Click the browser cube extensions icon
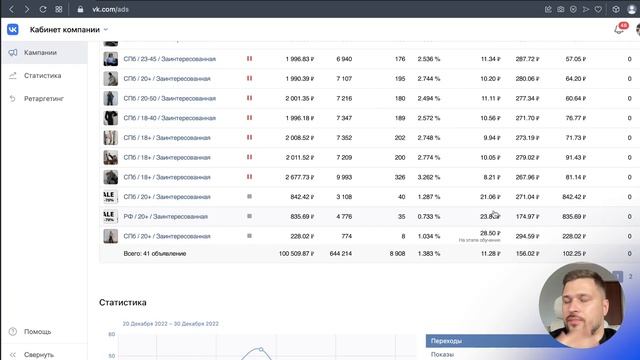The image size is (640, 360). click(616, 9)
